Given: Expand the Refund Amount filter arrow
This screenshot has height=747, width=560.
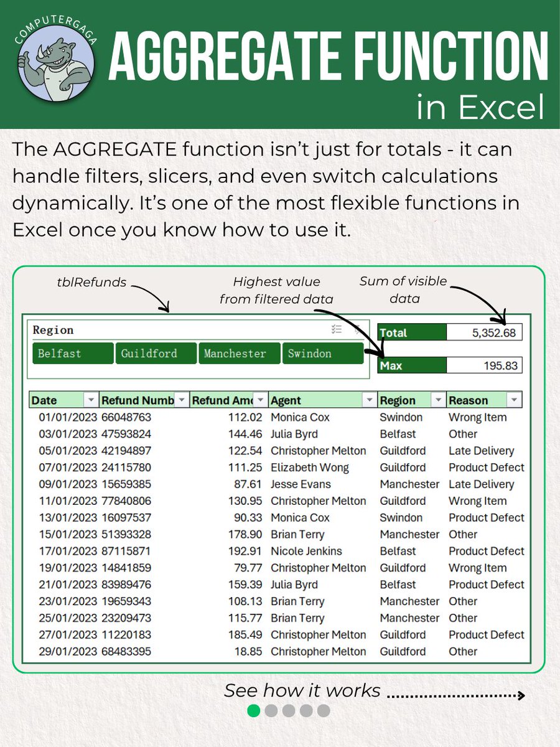Looking at the screenshot, I should [261, 400].
